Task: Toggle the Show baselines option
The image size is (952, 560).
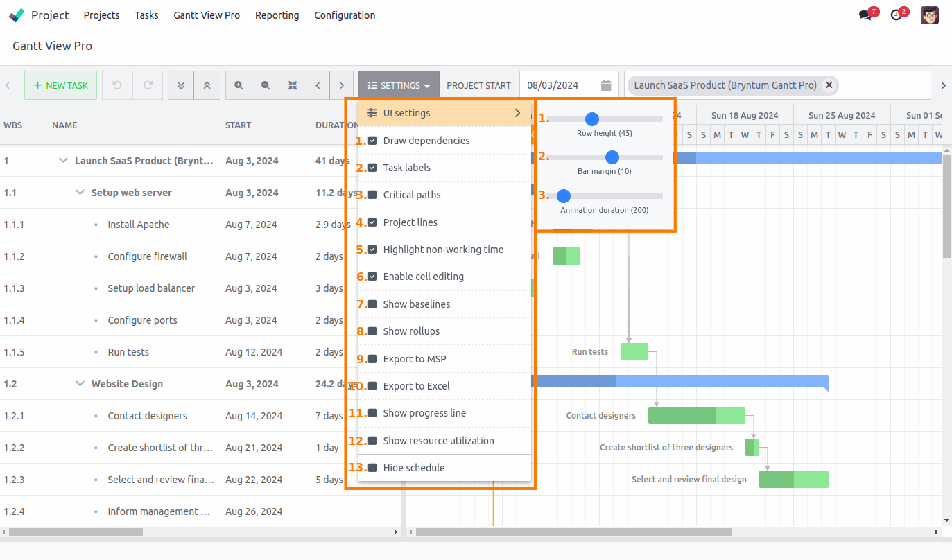Action: pos(374,304)
